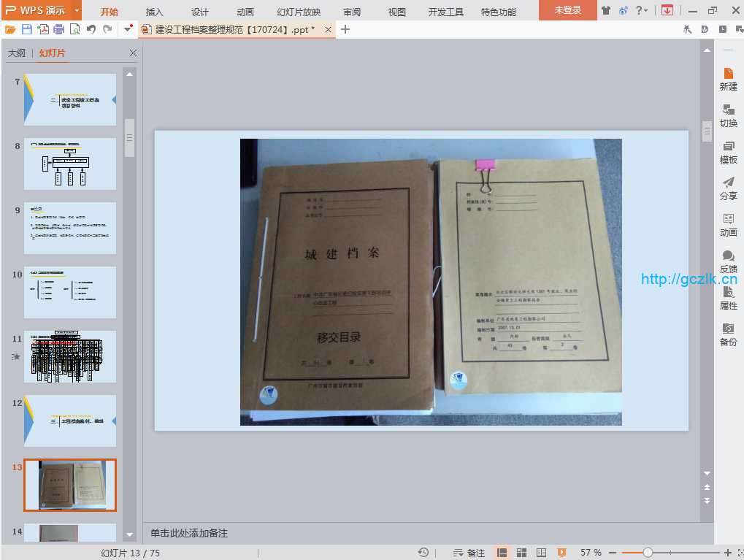Open the 插入 (Insert) ribbon tab

(x=155, y=12)
